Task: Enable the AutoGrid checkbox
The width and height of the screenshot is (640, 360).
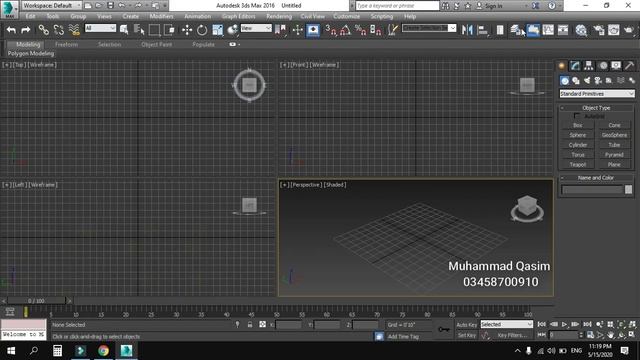Action: (x=577, y=116)
